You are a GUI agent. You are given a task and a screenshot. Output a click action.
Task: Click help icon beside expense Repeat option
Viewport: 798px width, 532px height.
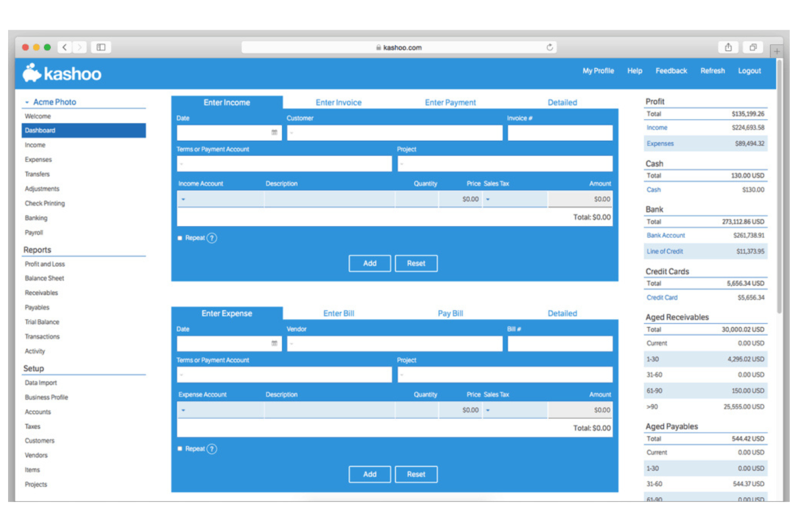click(x=212, y=448)
